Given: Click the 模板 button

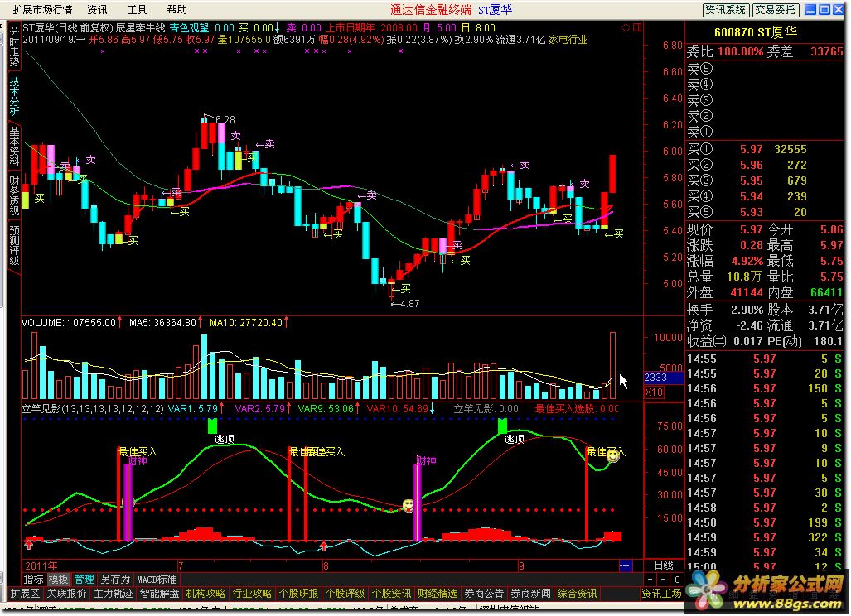Looking at the screenshot, I should pyautogui.click(x=58, y=580).
